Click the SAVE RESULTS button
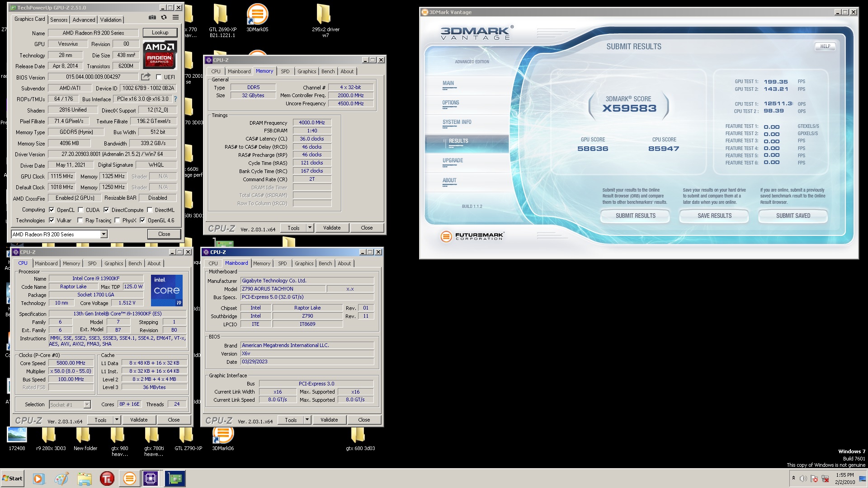The height and width of the screenshot is (488, 868). coord(714,216)
